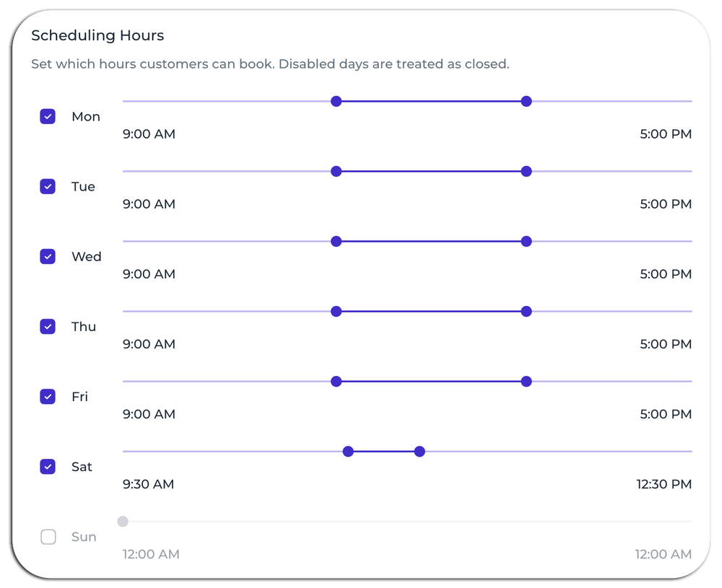The image size is (722, 588).
Task: Click Friday's start time slider handle
Action: point(336,381)
